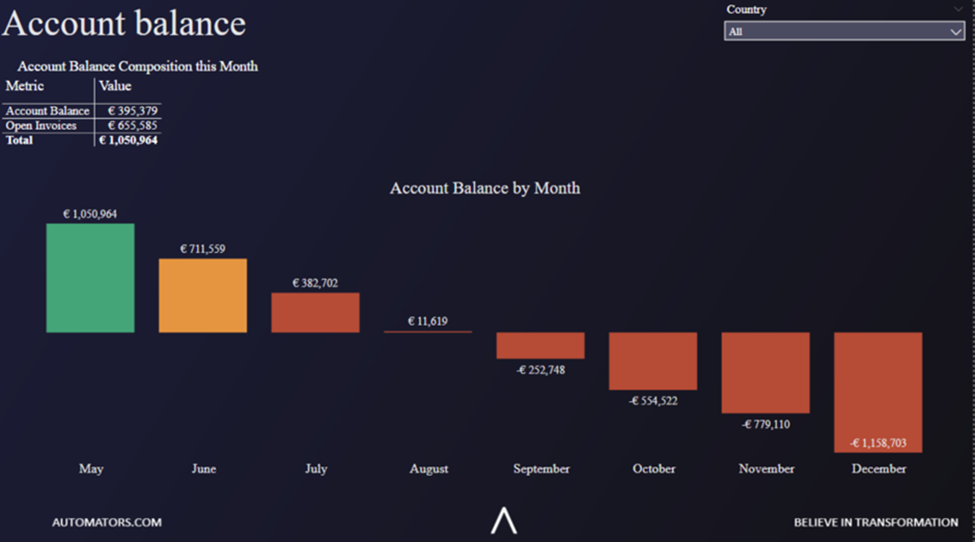Sort by the Metric column header
975x542 pixels.
(x=25, y=86)
